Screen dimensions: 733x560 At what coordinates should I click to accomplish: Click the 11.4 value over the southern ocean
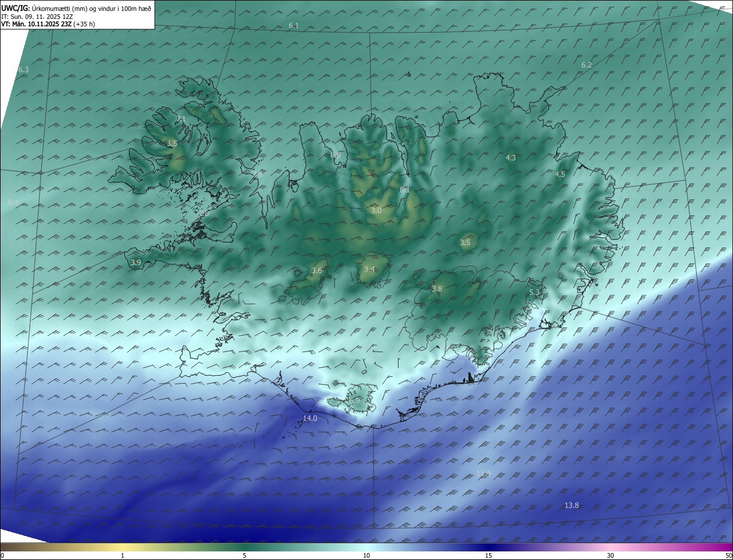484,473
